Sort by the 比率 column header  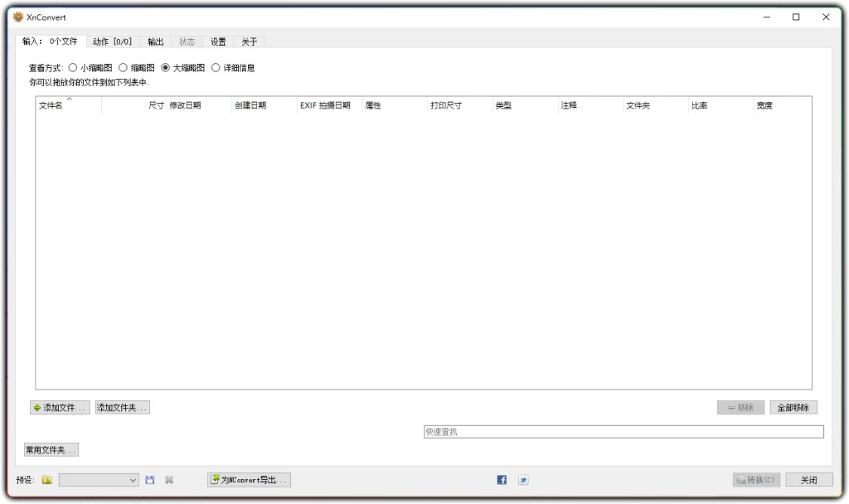coord(720,105)
